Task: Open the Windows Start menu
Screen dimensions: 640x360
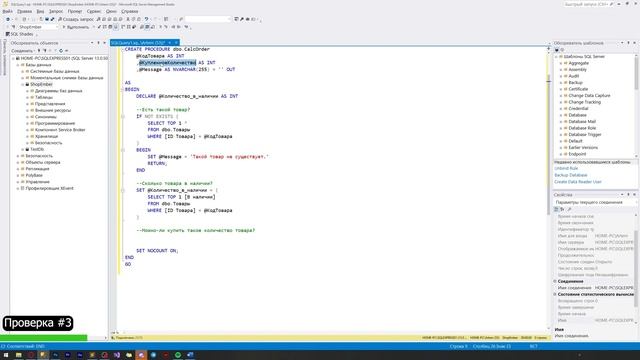Action: [x=6, y=355]
